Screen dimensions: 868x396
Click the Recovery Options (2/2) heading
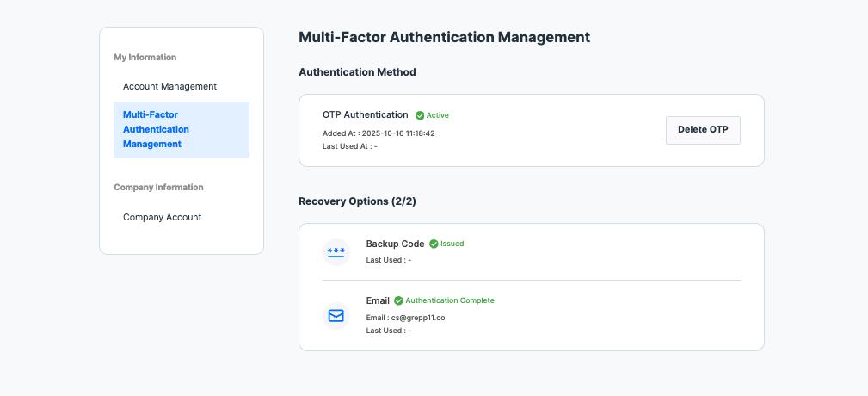coord(357,201)
